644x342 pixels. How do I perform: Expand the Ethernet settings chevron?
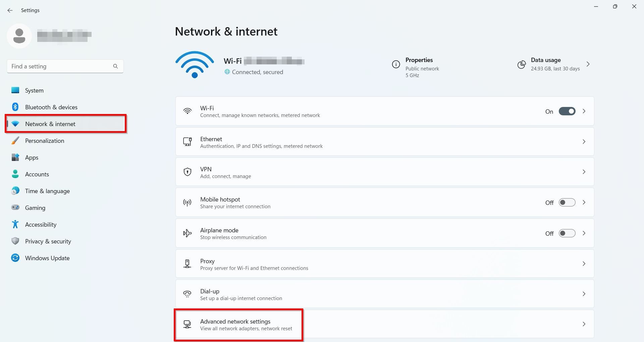(x=584, y=142)
